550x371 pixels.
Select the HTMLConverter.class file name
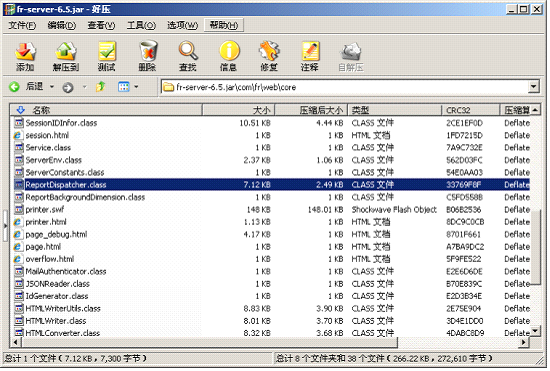pyautogui.click(x=63, y=333)
